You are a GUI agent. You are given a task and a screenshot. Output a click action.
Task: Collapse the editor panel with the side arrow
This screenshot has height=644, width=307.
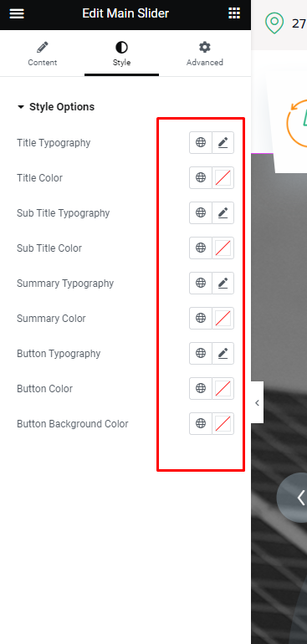click(257, 402)
